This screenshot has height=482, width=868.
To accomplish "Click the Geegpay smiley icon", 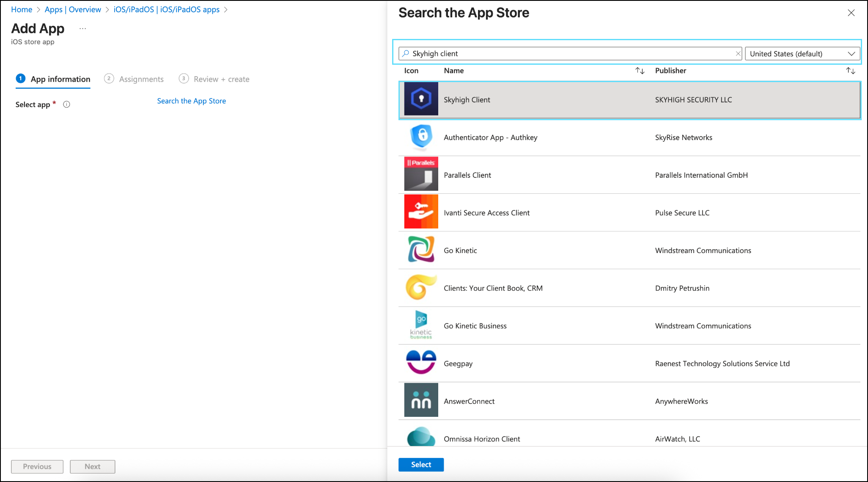I will pyautogui.click(x=421, y=363).
